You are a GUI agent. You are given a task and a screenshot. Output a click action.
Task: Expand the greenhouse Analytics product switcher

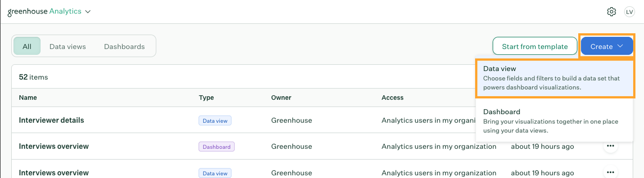(49, 11)
